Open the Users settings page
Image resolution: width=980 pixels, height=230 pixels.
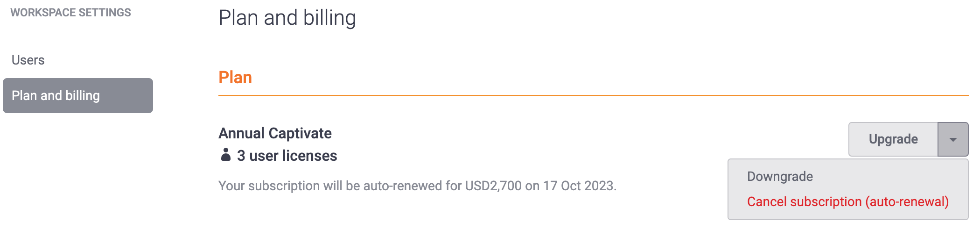point(28,60)
